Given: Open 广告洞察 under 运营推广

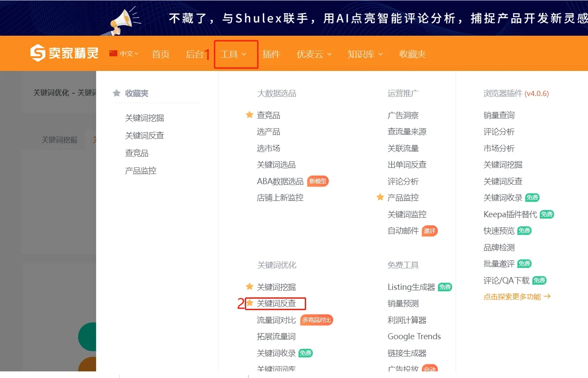Looking at the screenshot, I should coord(403,115).
